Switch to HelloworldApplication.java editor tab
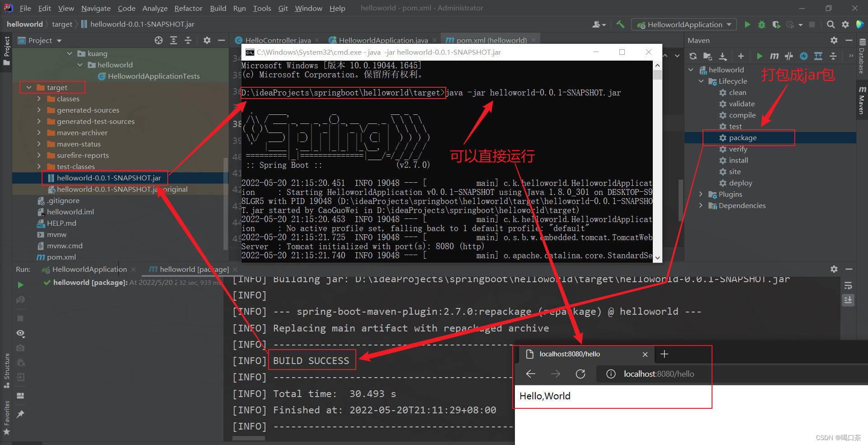Screen dimensions: 868x445 (x=382, y=40)
